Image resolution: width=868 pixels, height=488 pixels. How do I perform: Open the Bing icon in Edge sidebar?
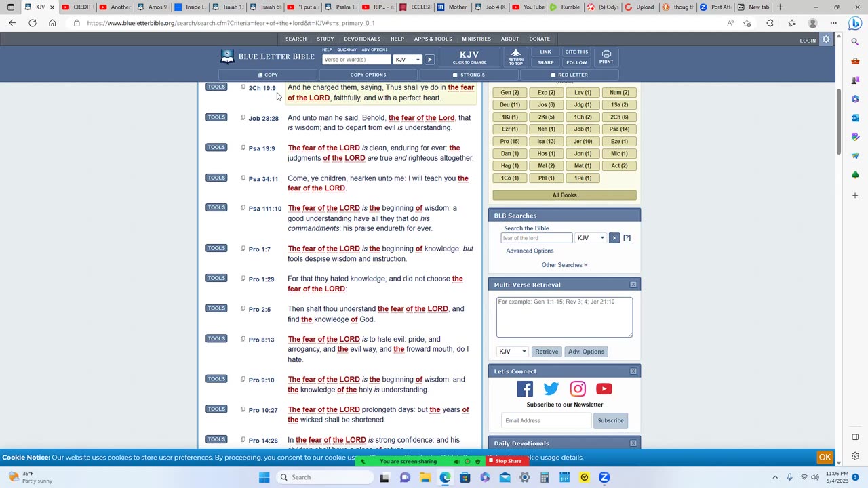click(855, 23)
